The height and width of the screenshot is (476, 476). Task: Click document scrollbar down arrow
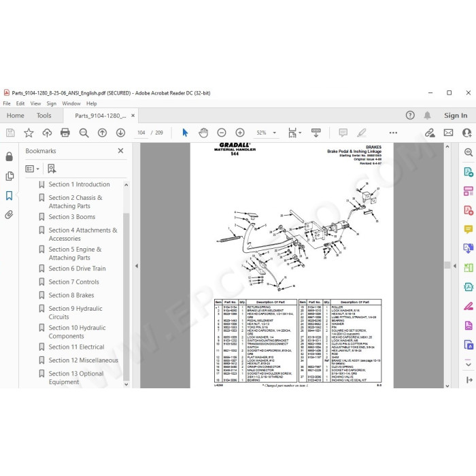click(x=447, y=386)
